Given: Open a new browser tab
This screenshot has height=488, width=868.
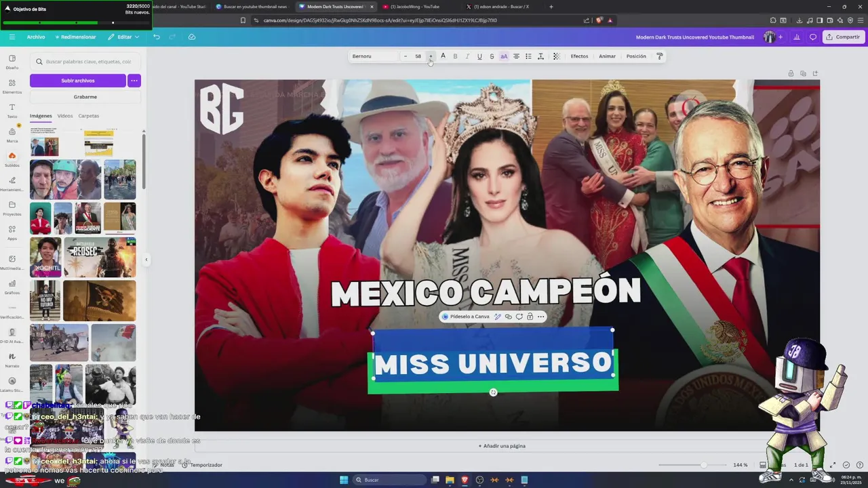Looking at the screenshot, I should 551,7.
